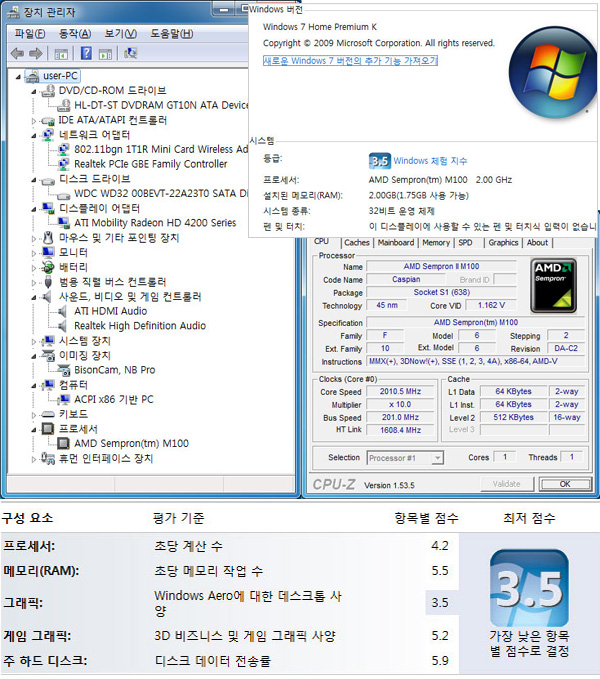Click the Scan for hardware changes toolbar icon
The image size is (600, 679).
click(130, 53)
